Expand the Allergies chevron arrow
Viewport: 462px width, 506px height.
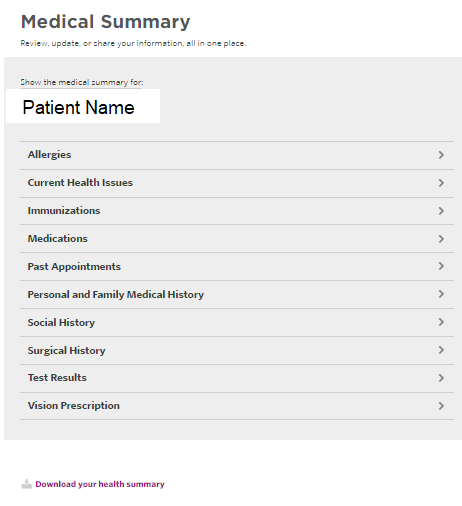tap(441, 155)
